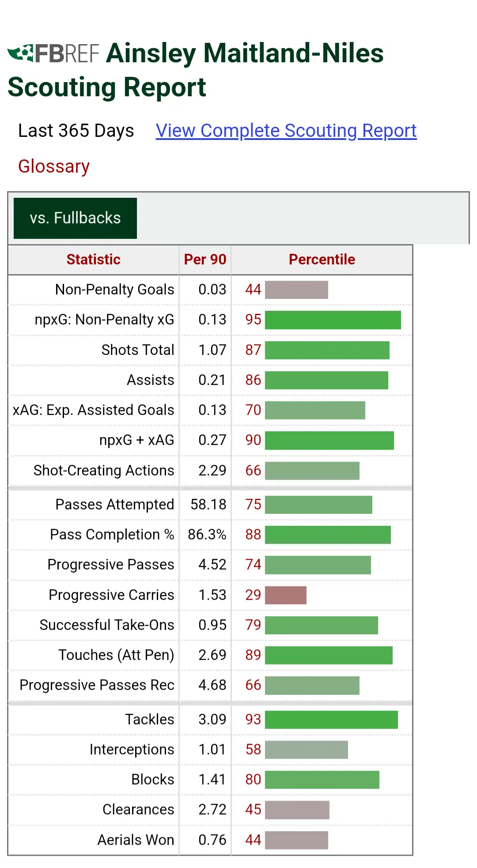
Task: Click the Per 90 column header
Action: (x=205, y=260)
